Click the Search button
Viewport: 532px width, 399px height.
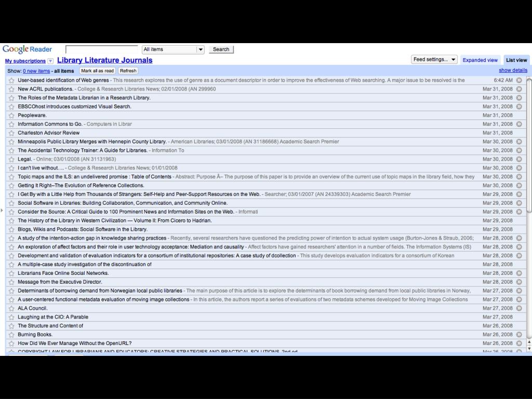(221, 49)
